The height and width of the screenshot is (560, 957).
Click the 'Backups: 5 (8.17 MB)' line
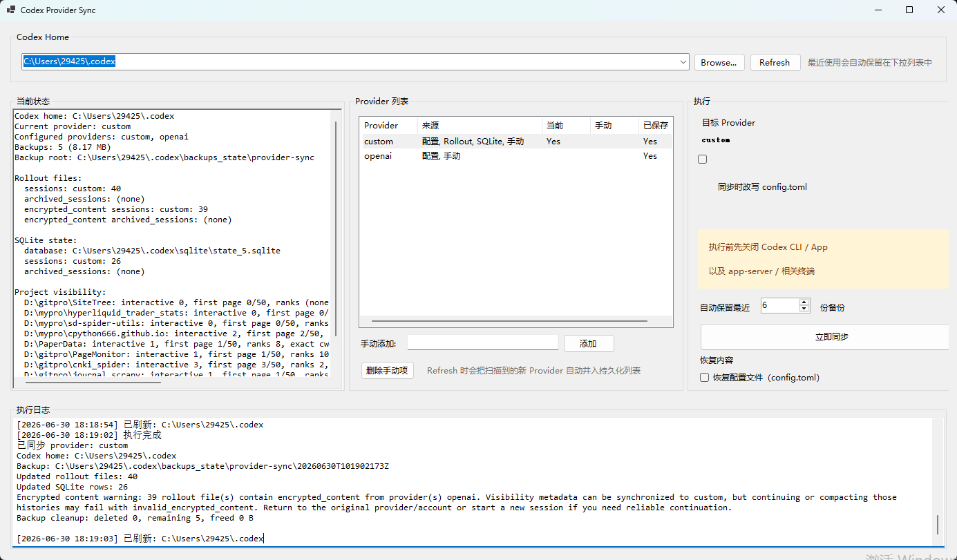click(63, 147)
